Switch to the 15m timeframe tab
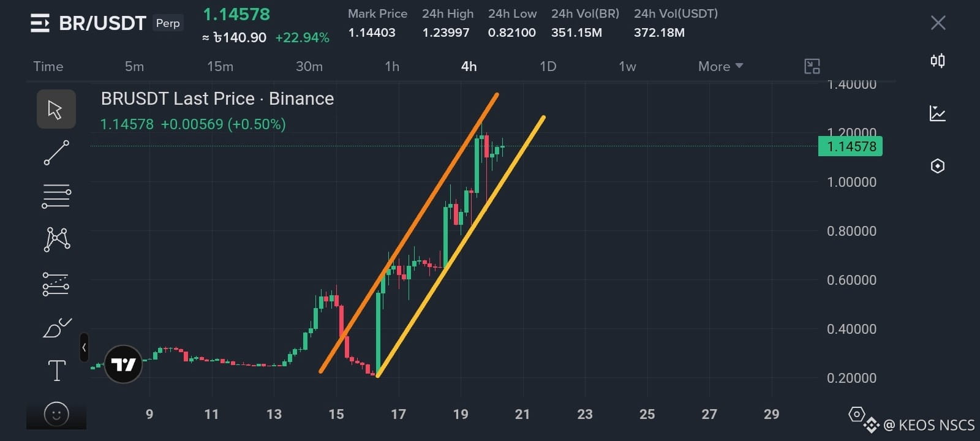 [220, 66]
